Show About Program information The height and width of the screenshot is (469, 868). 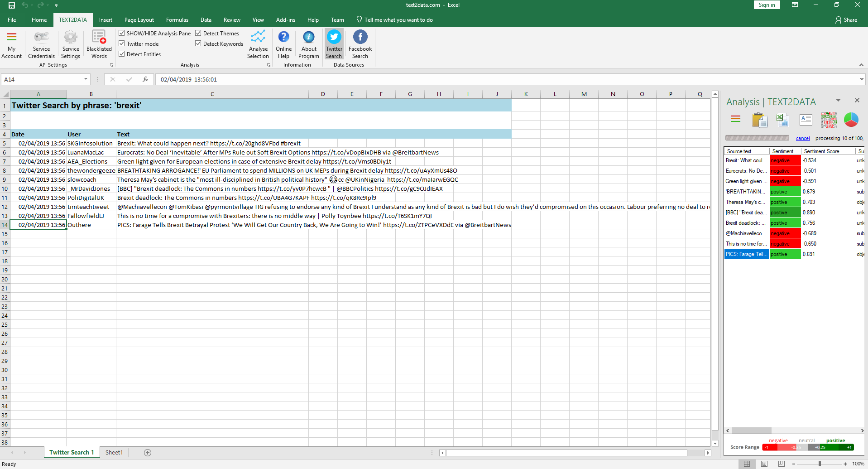pos(309,44)
